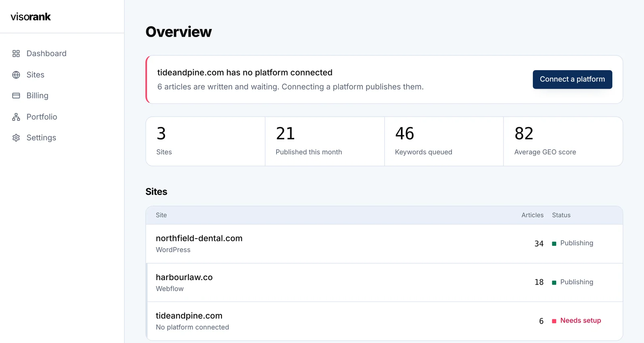Click the Connect a platform button

[x=572, y=79]
